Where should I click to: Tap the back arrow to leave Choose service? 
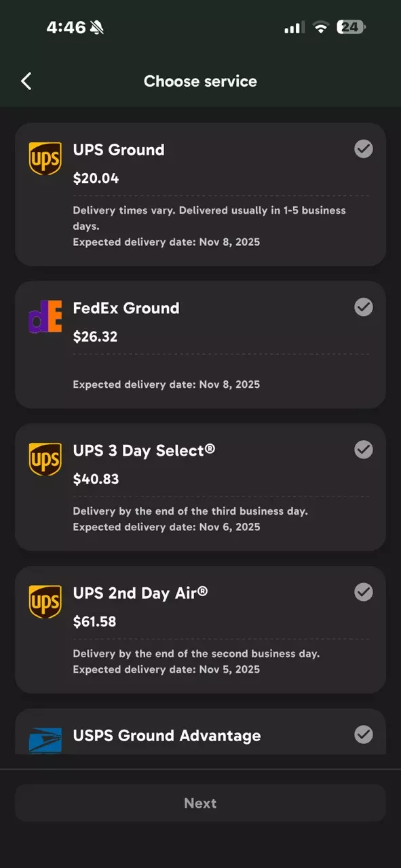(26, 81)
